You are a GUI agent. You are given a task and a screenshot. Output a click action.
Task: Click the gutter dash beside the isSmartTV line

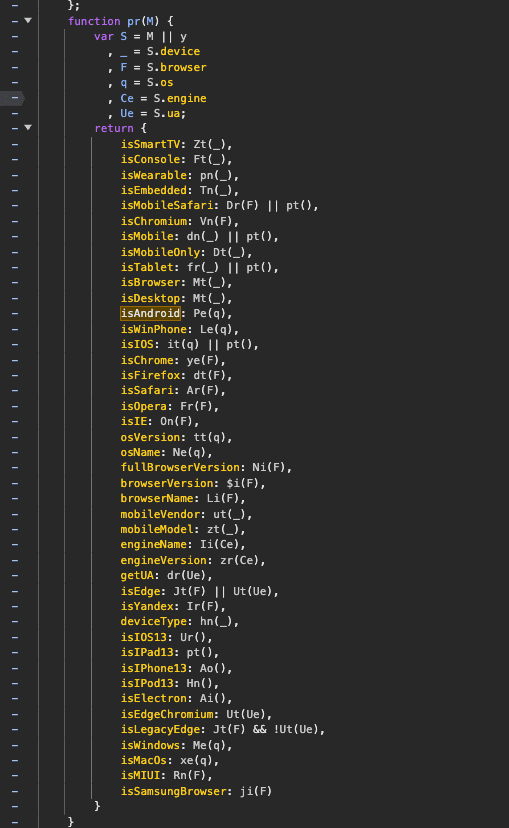pyautogui.click(x=15, y=144)
